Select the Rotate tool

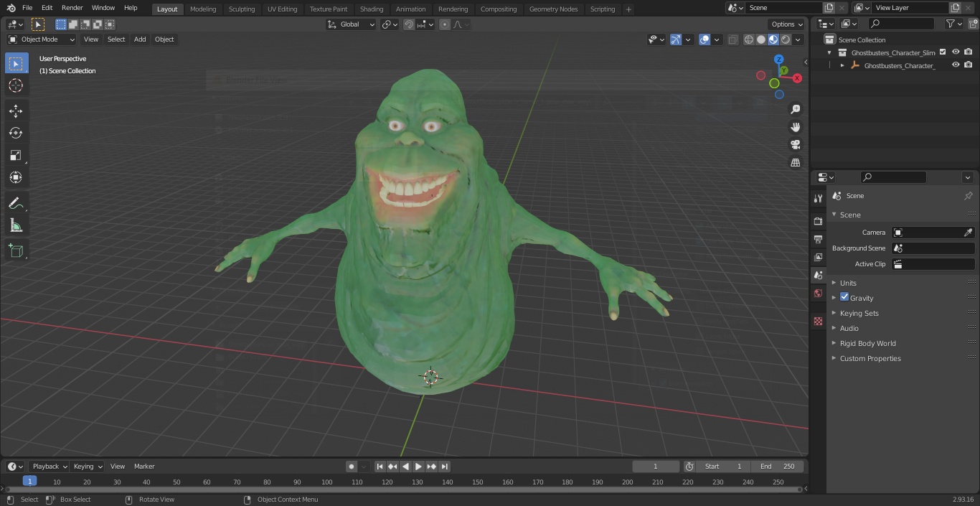coord(16,133)
